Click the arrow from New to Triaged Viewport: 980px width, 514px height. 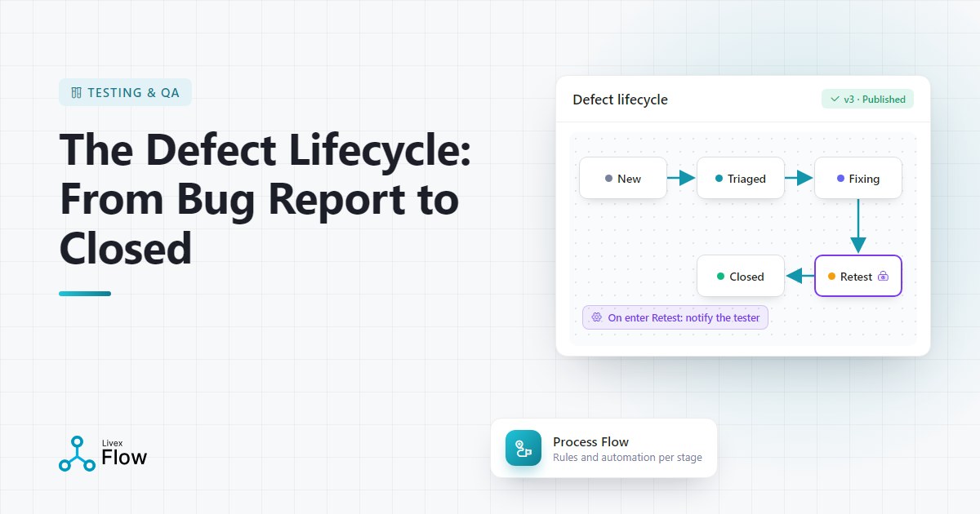[681, 178]
